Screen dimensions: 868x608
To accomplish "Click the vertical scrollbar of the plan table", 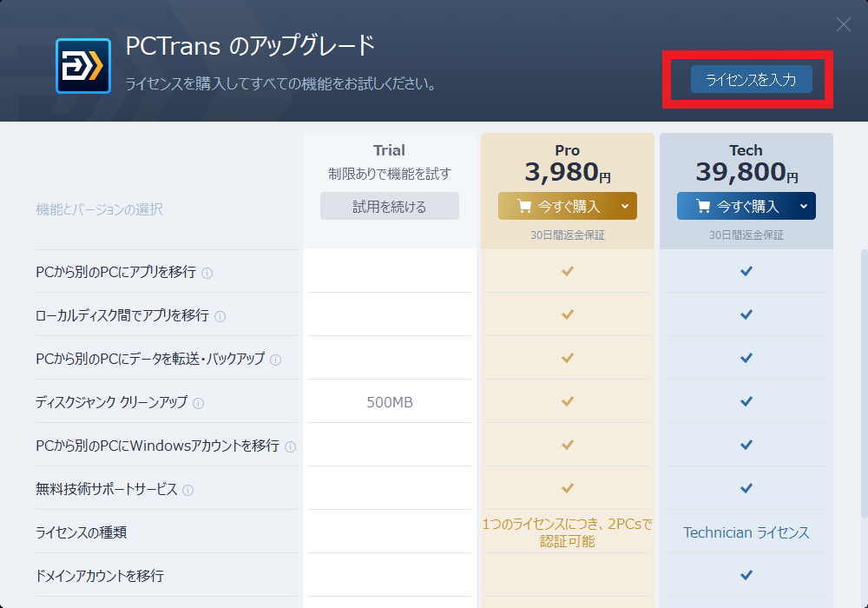I will coord(865,383).
